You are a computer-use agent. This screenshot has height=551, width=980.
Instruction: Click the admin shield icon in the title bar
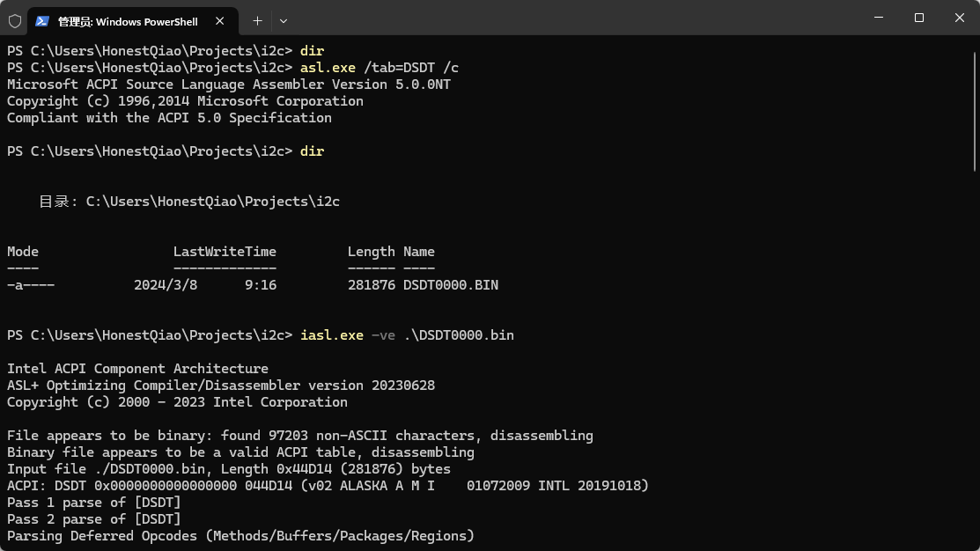(14, 20)
